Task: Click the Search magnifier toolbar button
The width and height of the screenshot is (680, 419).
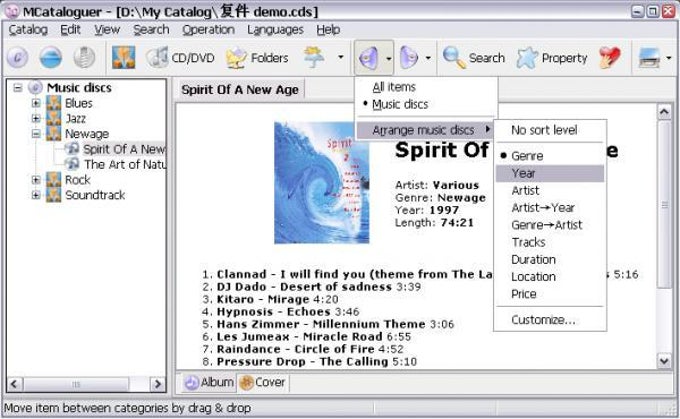Action: 474,58
